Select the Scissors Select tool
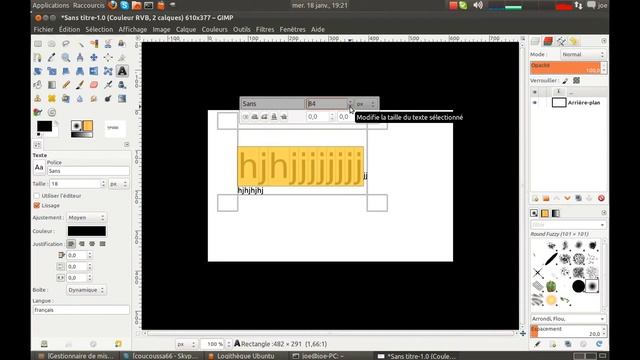 [x=108, y=44]
